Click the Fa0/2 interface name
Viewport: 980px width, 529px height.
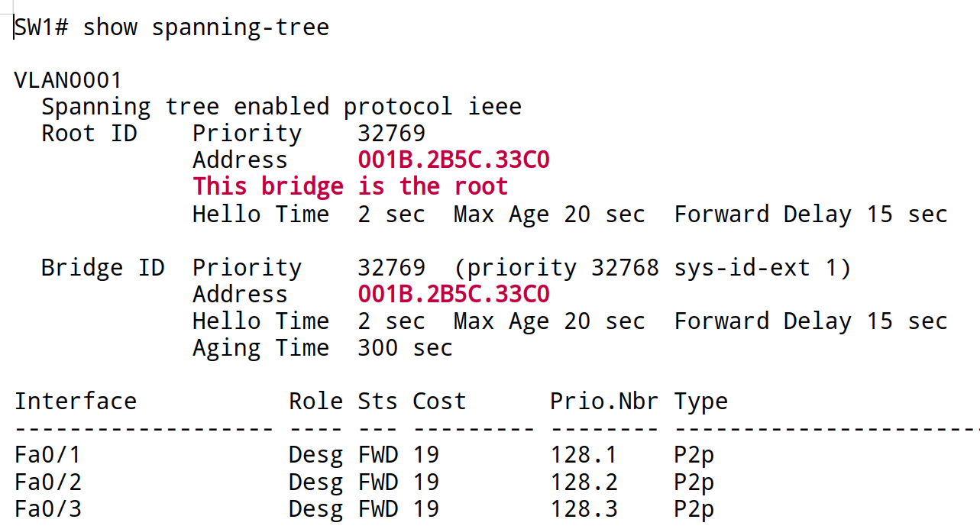pos(47,482)
